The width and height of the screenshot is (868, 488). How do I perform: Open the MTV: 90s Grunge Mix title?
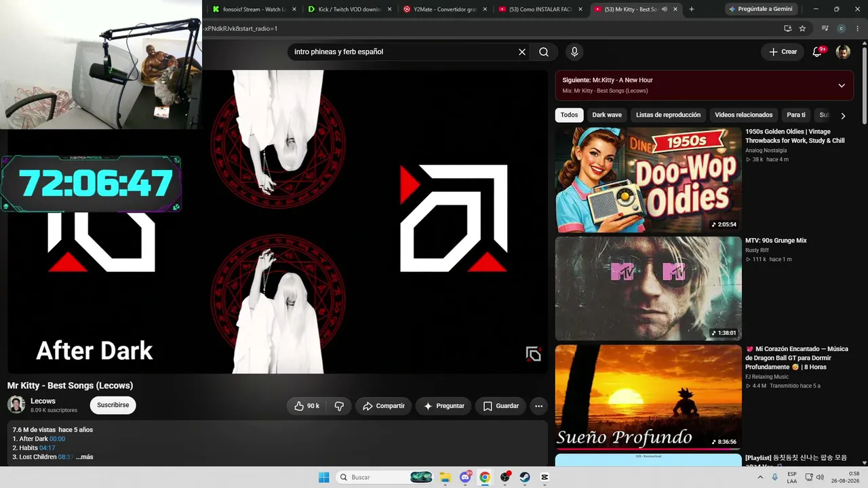coord(776,241)
